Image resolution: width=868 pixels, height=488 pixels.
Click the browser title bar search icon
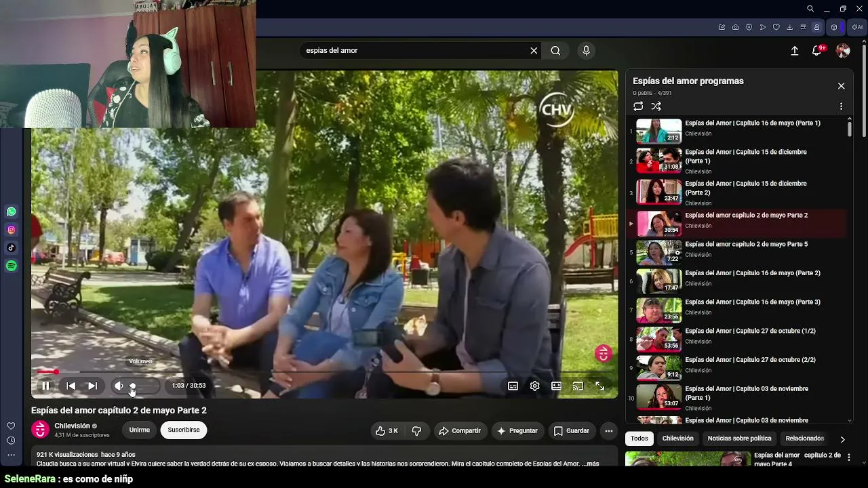coord(810,9)
